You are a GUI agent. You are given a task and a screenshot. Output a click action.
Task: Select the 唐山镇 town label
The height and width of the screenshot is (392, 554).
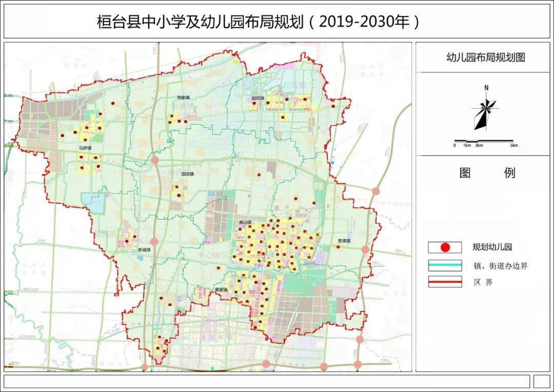point(246,223)
